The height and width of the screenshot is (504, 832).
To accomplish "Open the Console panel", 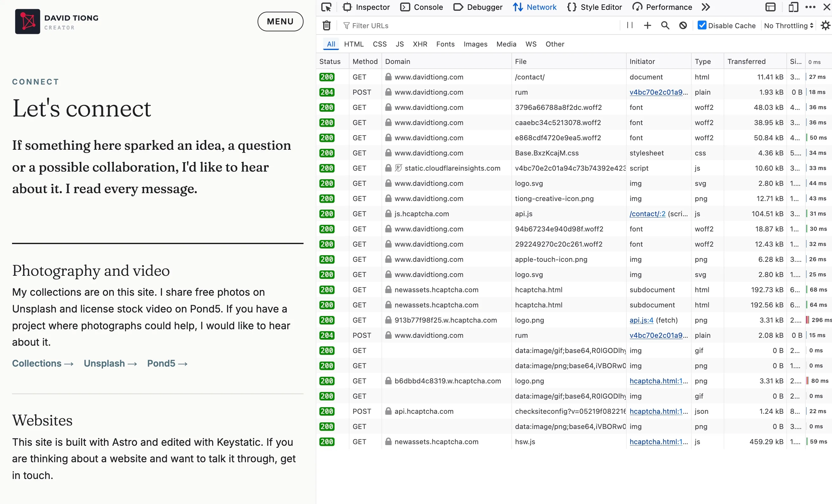I will click(x=421, y=7).
